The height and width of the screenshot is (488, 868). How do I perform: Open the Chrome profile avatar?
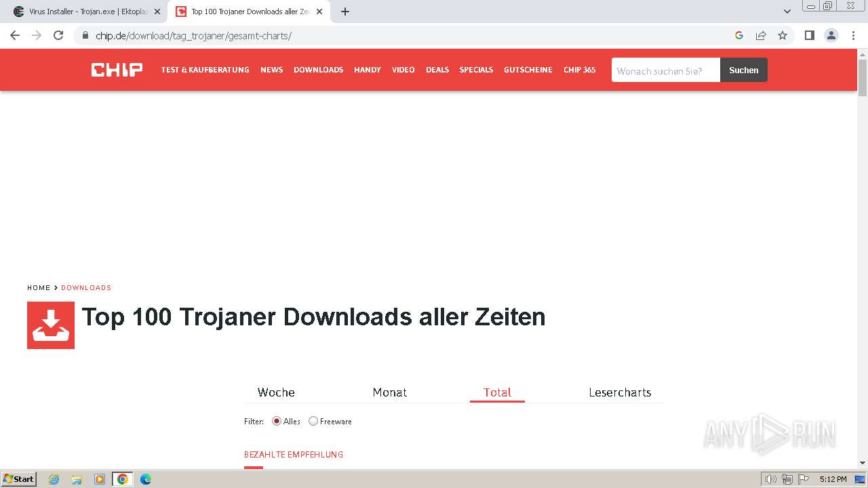coord(831,35)
